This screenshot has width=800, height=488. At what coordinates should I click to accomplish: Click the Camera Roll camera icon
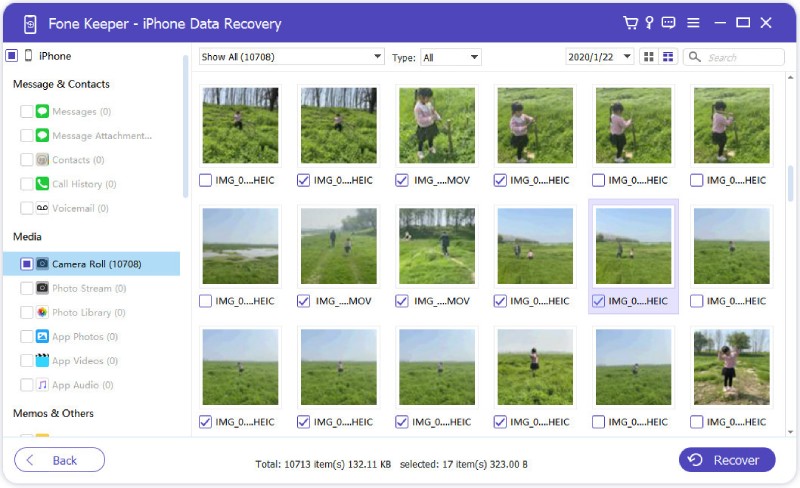(42, 263)
